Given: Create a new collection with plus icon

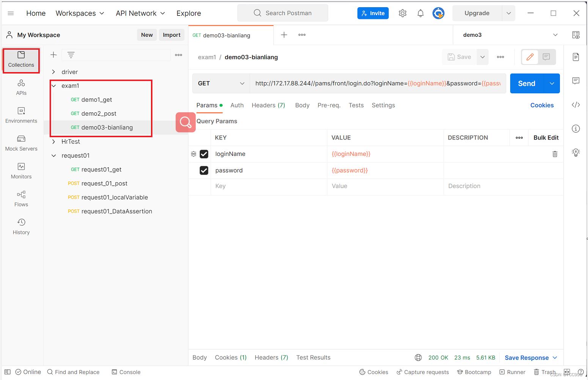Looking at the screenshot, I should 53,55.
